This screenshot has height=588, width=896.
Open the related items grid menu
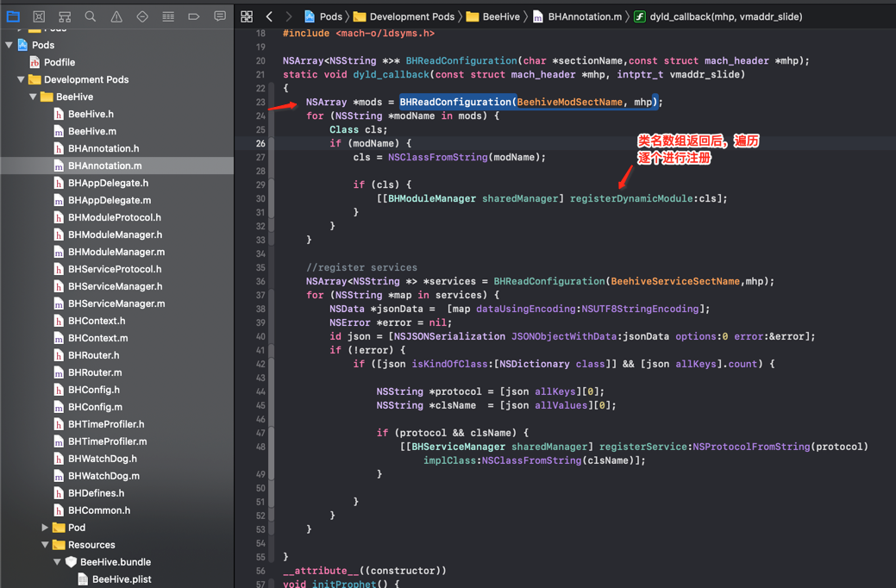(x=247, y=16)
